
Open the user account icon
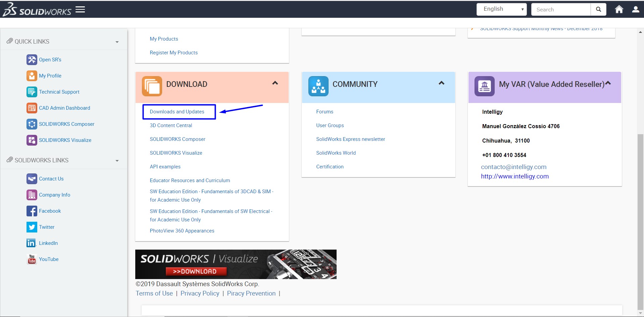pos(636,9)
